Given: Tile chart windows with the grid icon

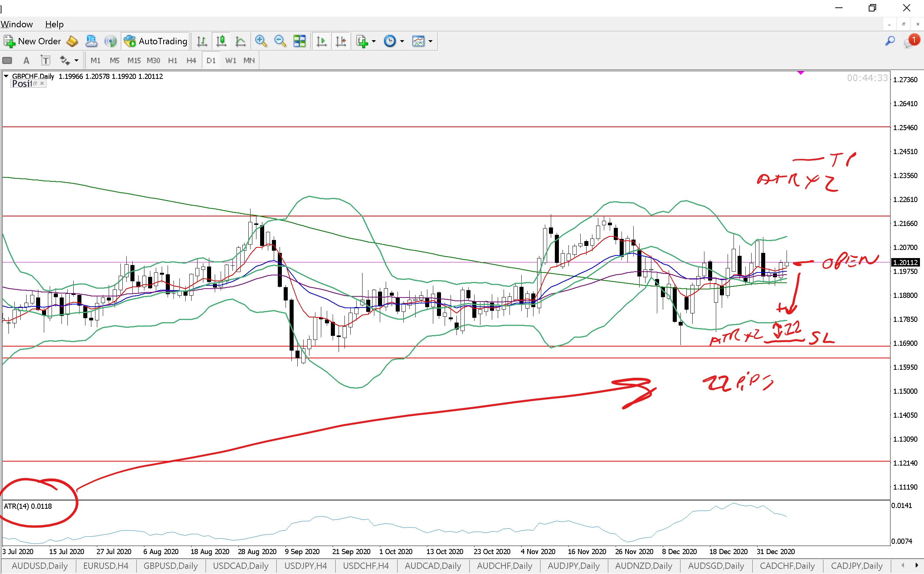Looking at the screenshot, I should click(x=300, y=41).
